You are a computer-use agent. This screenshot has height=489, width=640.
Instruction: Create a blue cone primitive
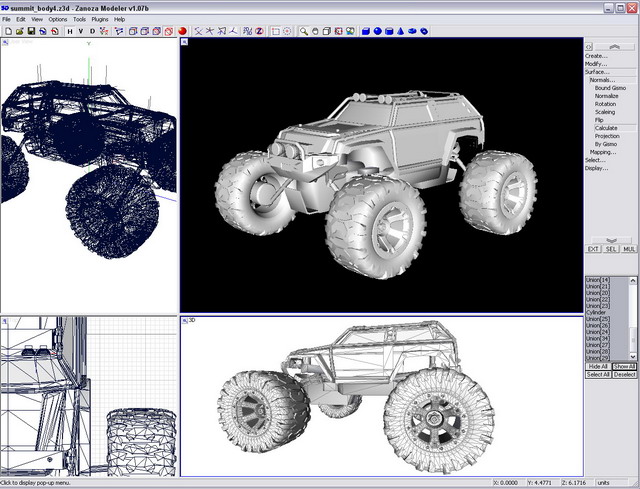pyautogui.click(x=400, y=31)
